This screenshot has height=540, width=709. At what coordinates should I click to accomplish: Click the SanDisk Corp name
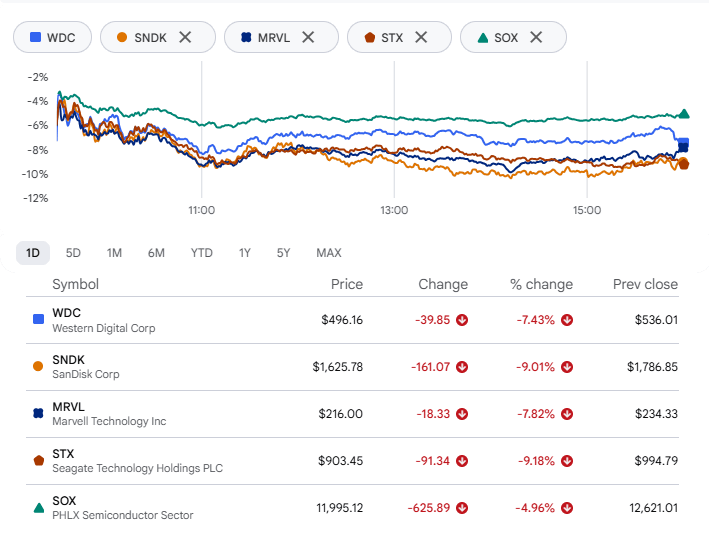tap(86, 374)
